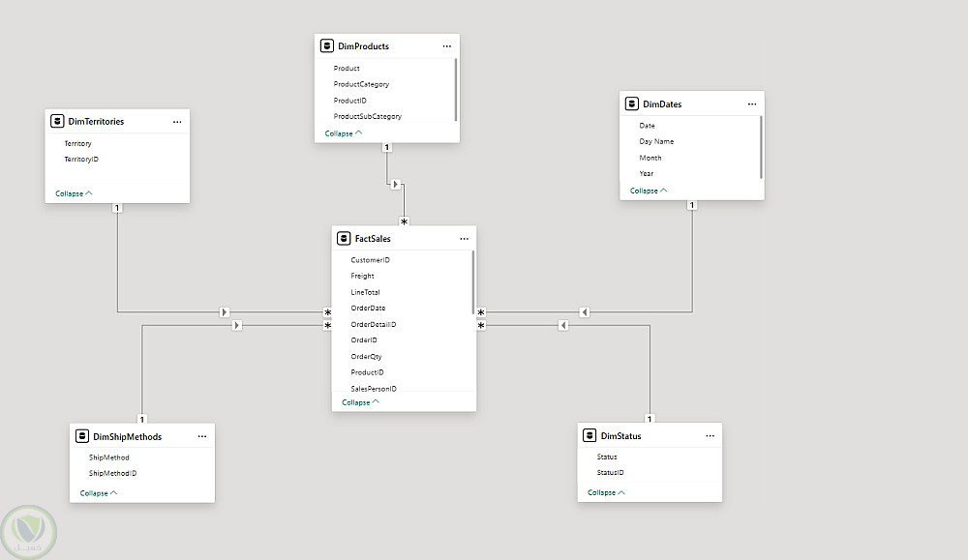Open DimProducts more options menu
Image resolution: width=968 pixels, height=560 pixels.
446,45
